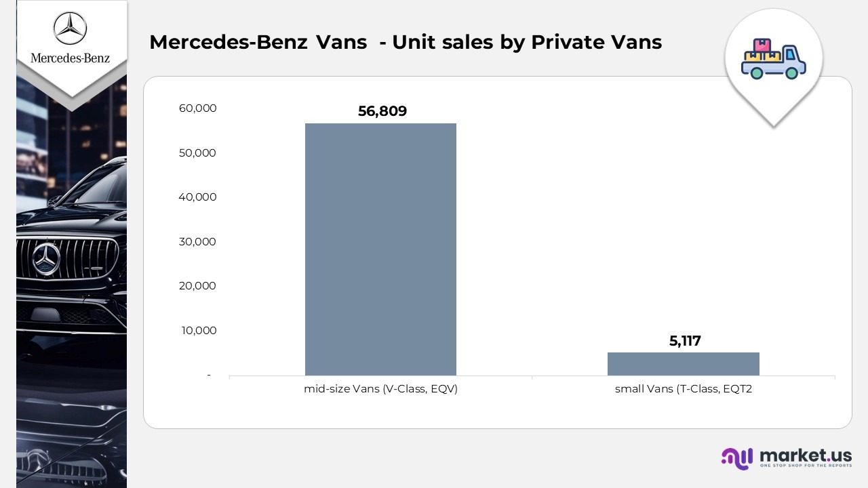Click the 'small Vans (T-Class, EQT2' axis label

click(x=684, y=389)
